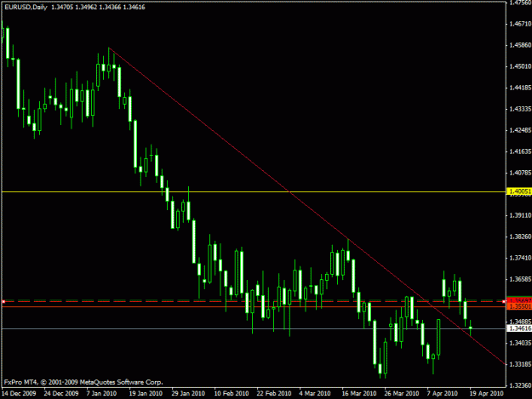Click the 1.34035 price scale value

520,343
